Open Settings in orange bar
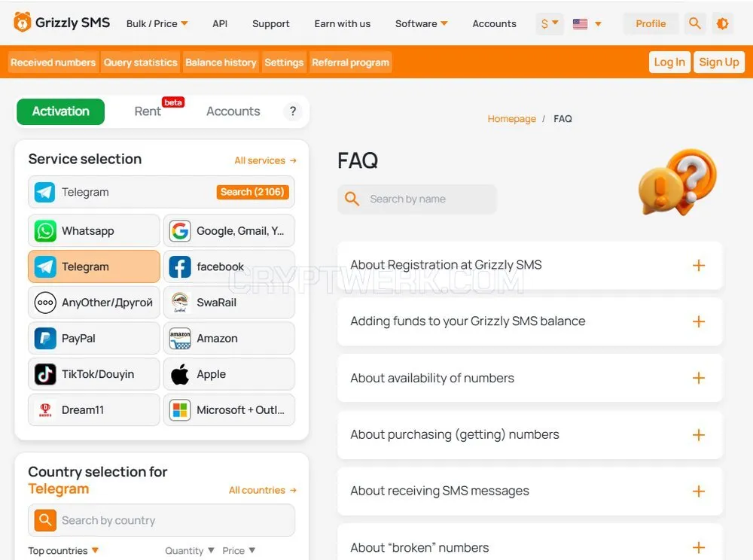The image size is (753, 560). coord(284,62)
